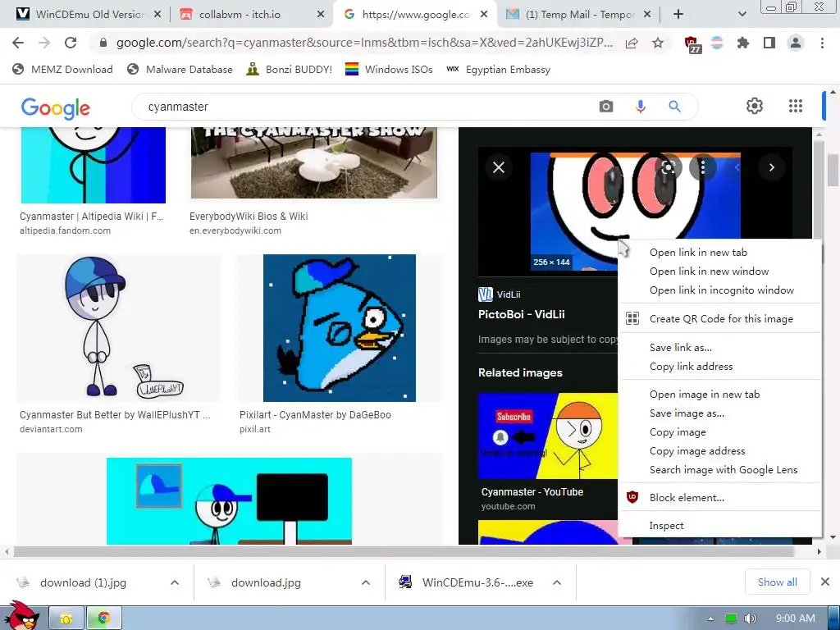Screen dimensions: 840x630
Task: Open the Malware Database bookmark
Action: (180, 70)
